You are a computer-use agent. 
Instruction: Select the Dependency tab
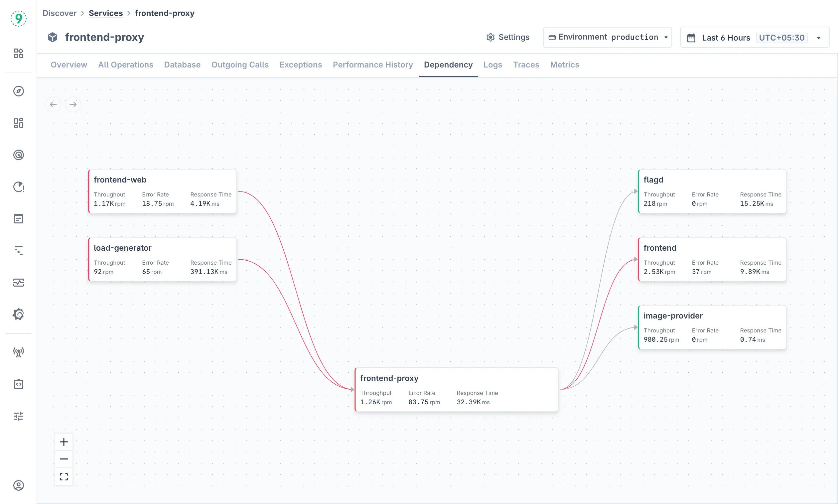(448, 64)
